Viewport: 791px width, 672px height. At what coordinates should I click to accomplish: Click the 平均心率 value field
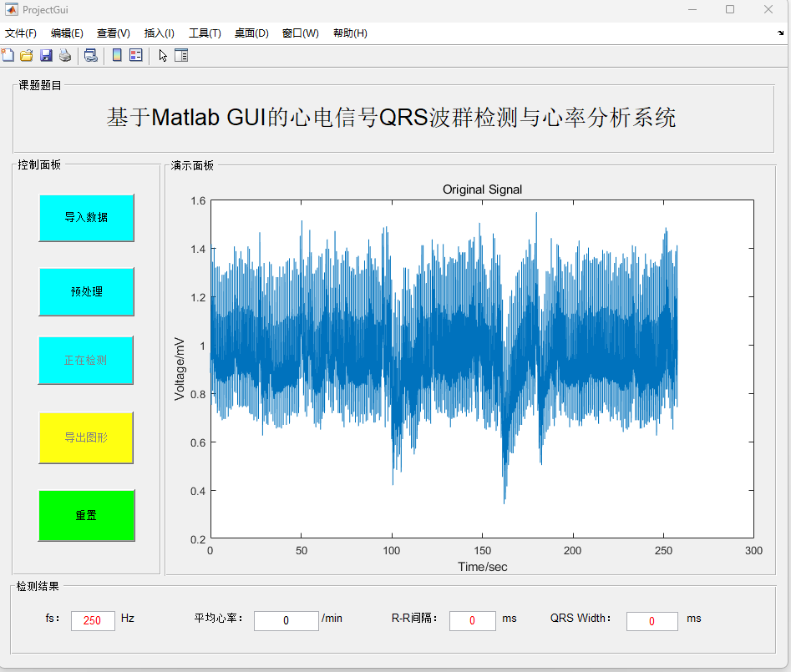pos(286,620)
